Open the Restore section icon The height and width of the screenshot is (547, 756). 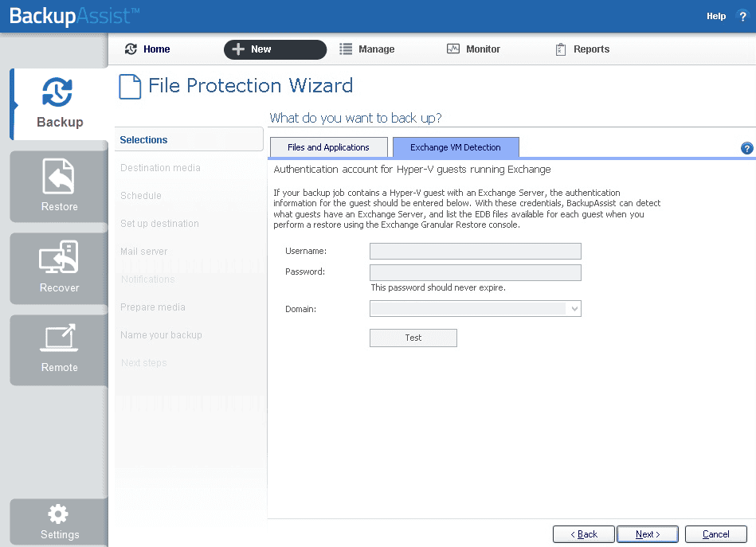pyautogui.click(x=59, y=177)
